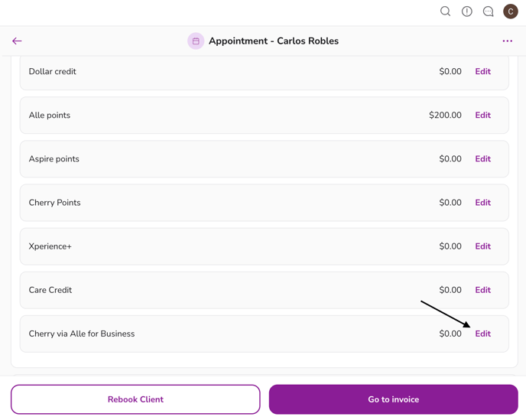Select the Xperience+ payment row
526x420 pixels.
[229, 246]
